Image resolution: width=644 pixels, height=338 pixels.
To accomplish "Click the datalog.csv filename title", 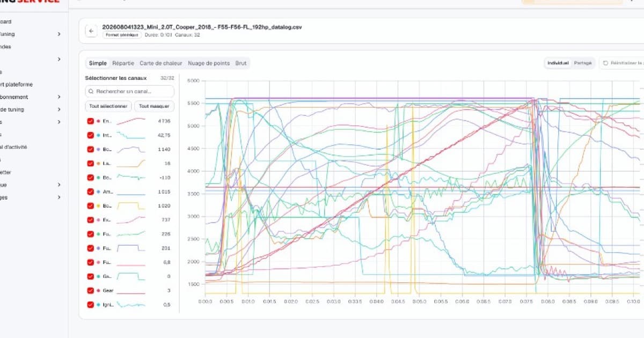I will pyautogui.click(x=202, y=27).
